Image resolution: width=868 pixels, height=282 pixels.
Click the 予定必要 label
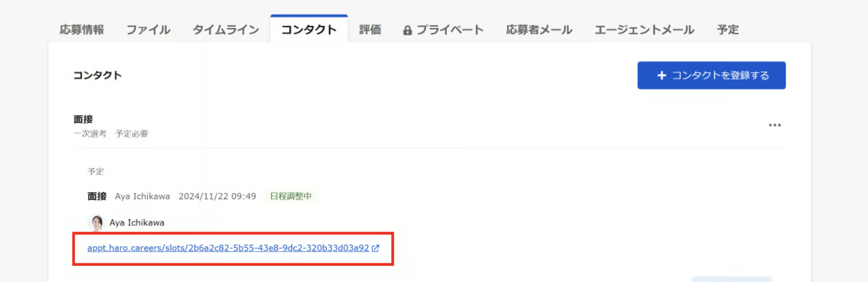(x=131, y=134)
